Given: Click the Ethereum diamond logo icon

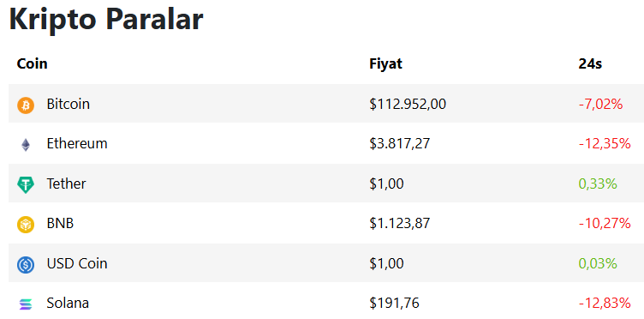Looking at the screenshot, I should tap(26, 145).
